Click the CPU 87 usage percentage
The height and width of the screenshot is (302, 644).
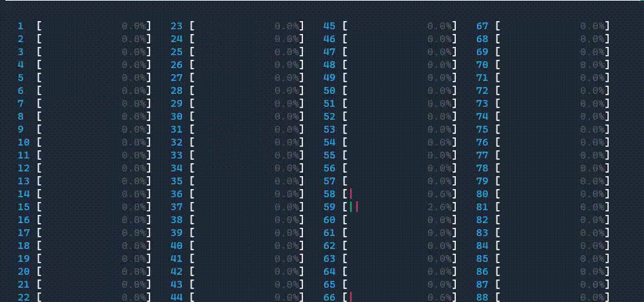[x=593, y=284]
